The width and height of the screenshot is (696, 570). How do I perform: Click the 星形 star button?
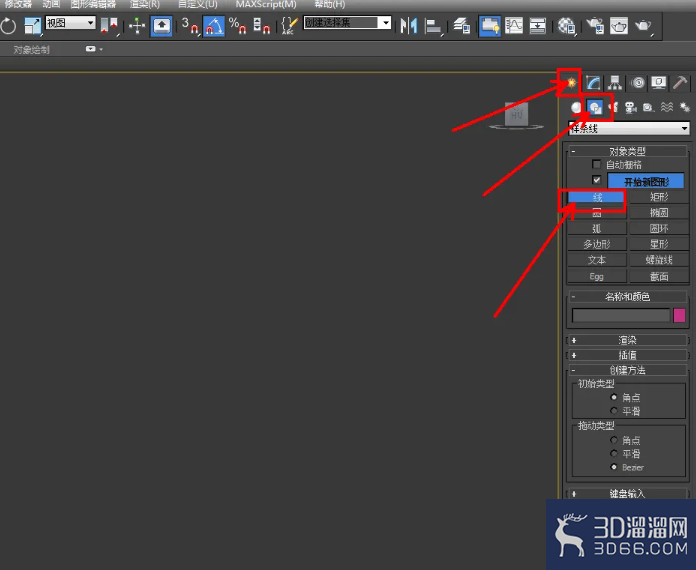click(659, 244)
